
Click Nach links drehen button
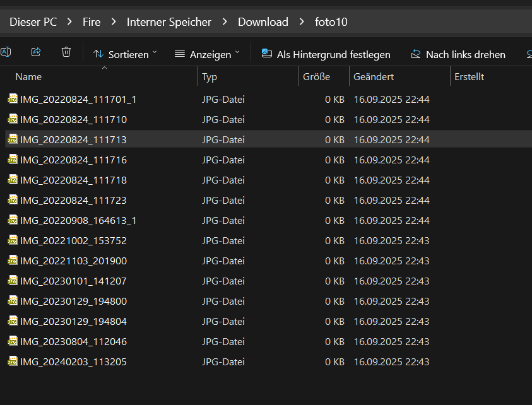tap(458, 54)
